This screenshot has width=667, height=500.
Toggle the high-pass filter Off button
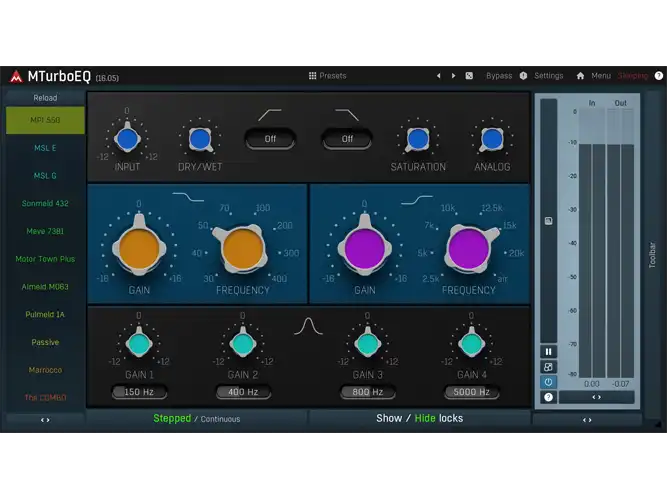click(270, 139)
